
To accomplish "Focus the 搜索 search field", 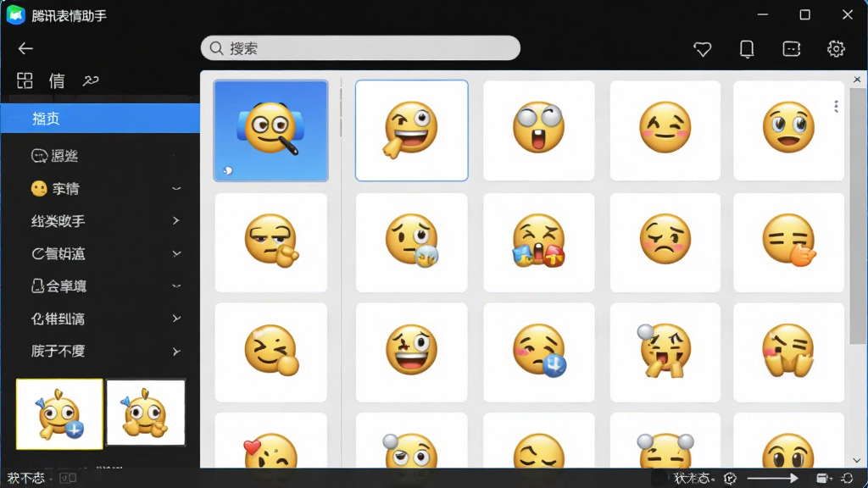I will tap(360, 48).
